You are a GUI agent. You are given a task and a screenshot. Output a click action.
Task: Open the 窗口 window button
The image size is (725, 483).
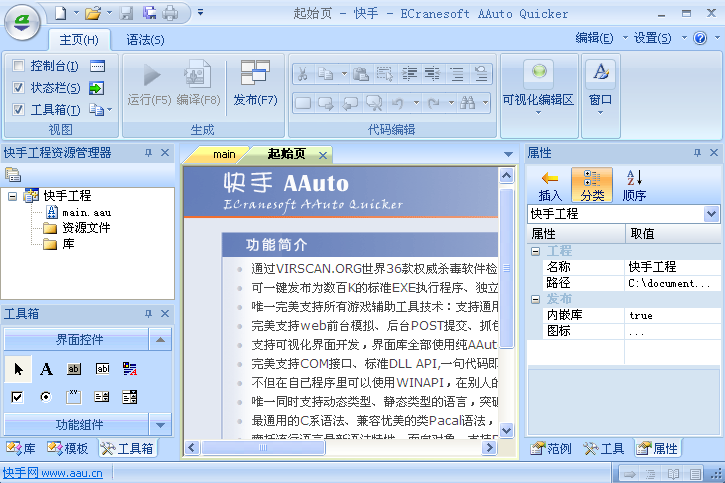[600, 82]
